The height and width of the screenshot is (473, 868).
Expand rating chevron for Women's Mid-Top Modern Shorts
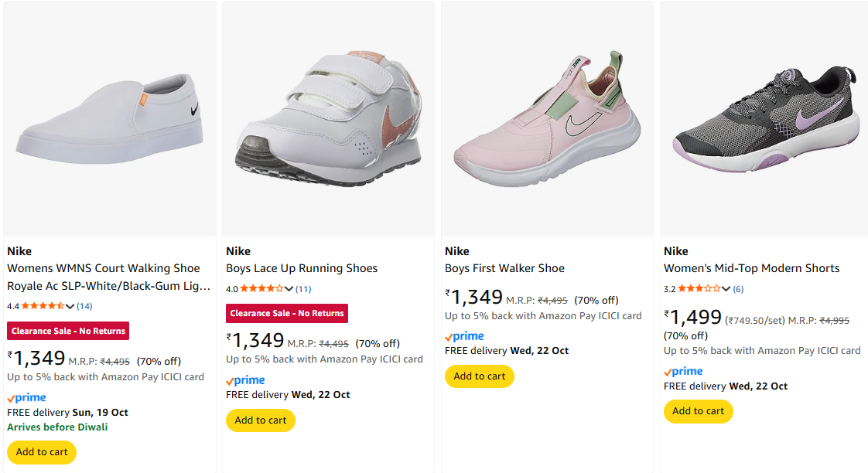point(726,289)
